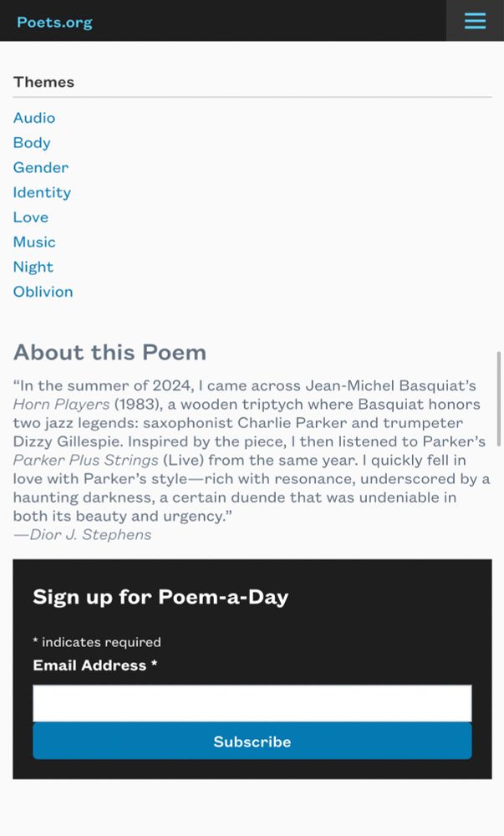504x836 pixels.
Task: Click the Subscribe button
Action: (x=252, y=741)
